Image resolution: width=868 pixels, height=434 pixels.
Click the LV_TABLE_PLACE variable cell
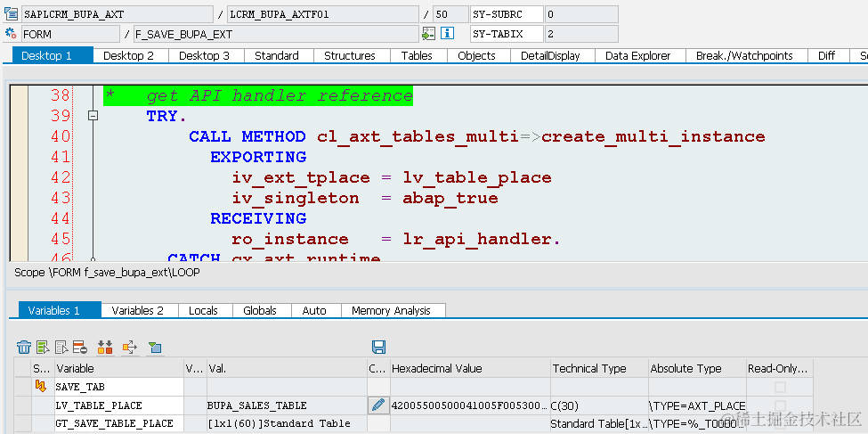click(119, 405)
